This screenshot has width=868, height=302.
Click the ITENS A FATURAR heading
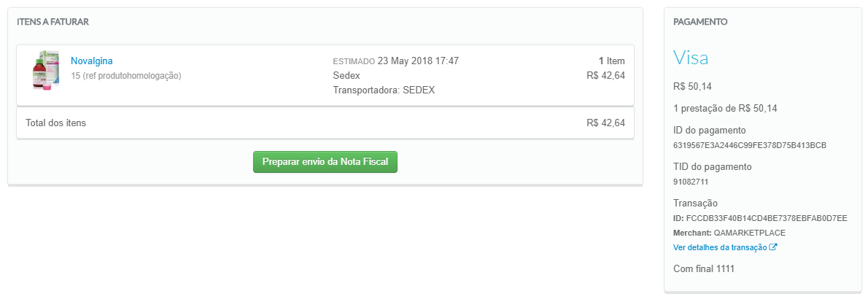53,22
